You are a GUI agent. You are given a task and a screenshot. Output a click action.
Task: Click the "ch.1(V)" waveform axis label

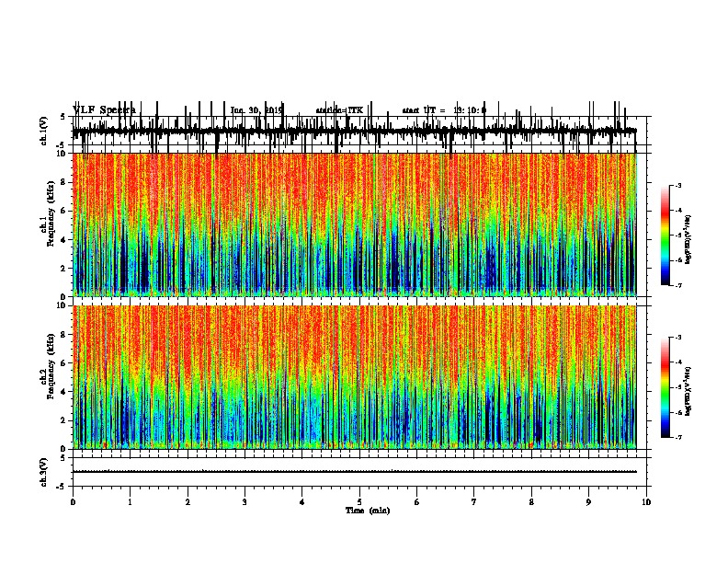click(43, 131)
